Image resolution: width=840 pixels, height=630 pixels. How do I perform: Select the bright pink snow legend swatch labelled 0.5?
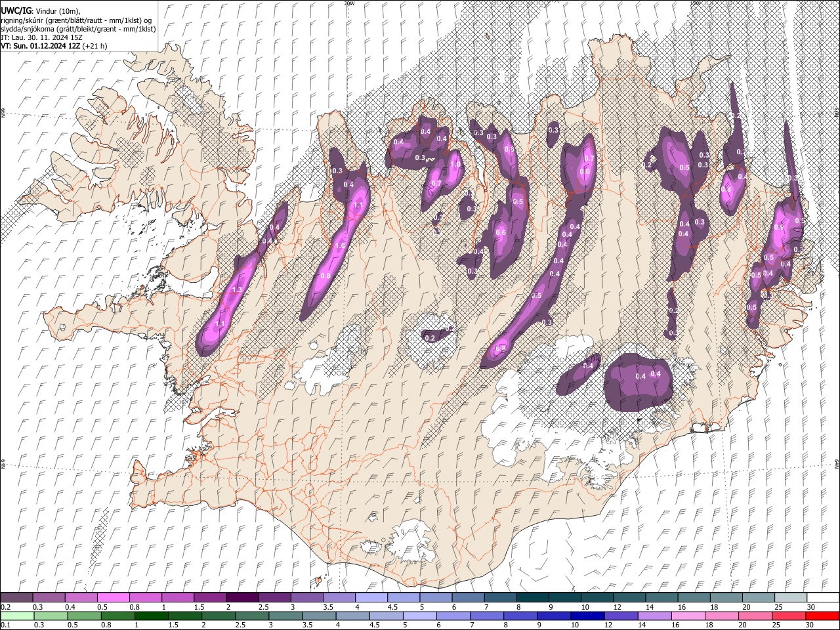[114, 598]
